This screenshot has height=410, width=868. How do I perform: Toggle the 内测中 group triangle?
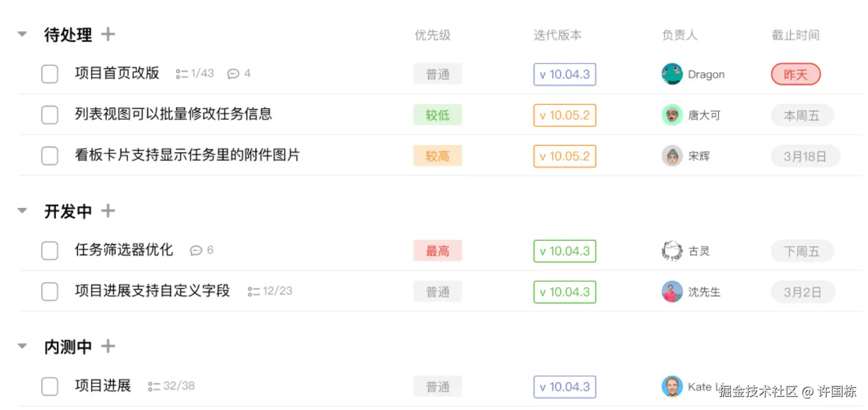[22, 346]
